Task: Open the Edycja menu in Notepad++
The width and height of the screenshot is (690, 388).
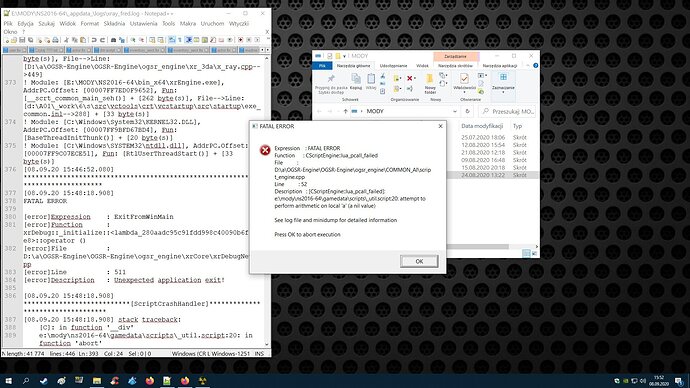Action: coord(26,23)
